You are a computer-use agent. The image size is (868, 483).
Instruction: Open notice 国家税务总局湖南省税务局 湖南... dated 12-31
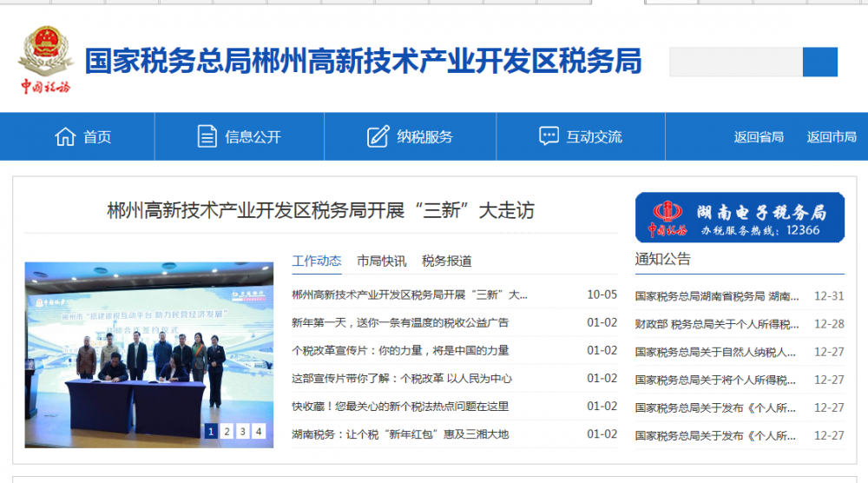tap(717, 296)
